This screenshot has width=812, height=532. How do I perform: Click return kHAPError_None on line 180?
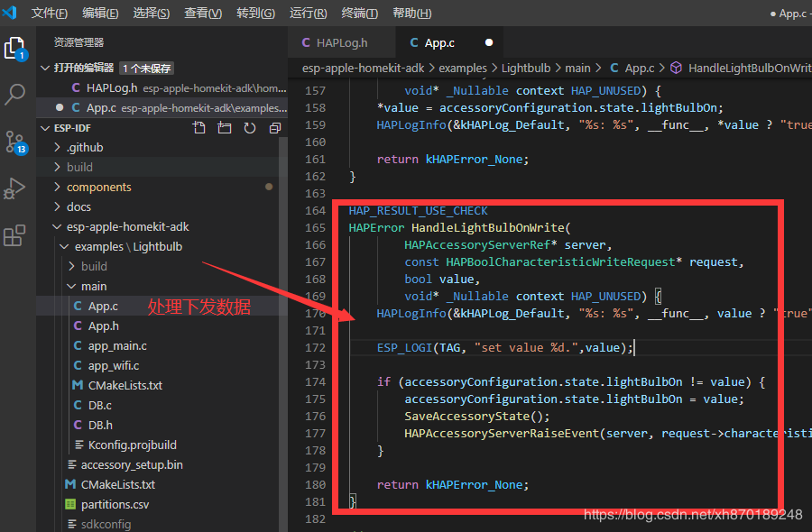[x=453, y=484]
